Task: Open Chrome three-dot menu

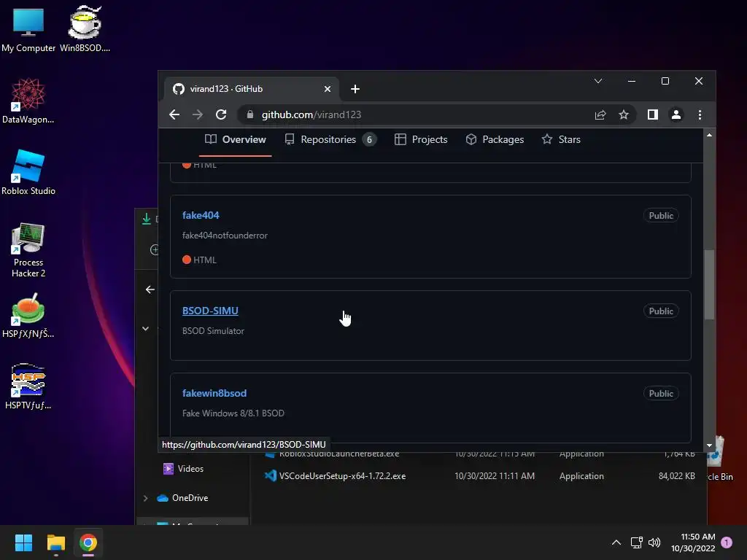Action: [x=700, y=114]
